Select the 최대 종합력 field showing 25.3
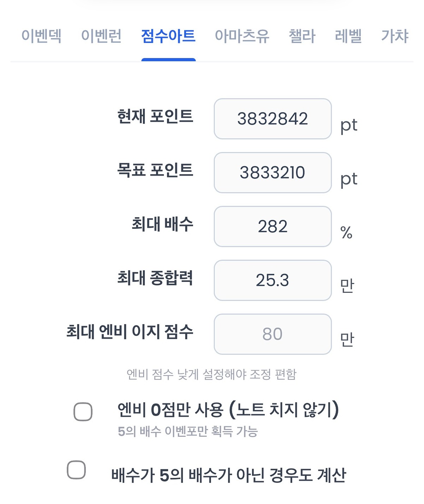The height and width of the screenshot is (504, 424). click(272, 280)
